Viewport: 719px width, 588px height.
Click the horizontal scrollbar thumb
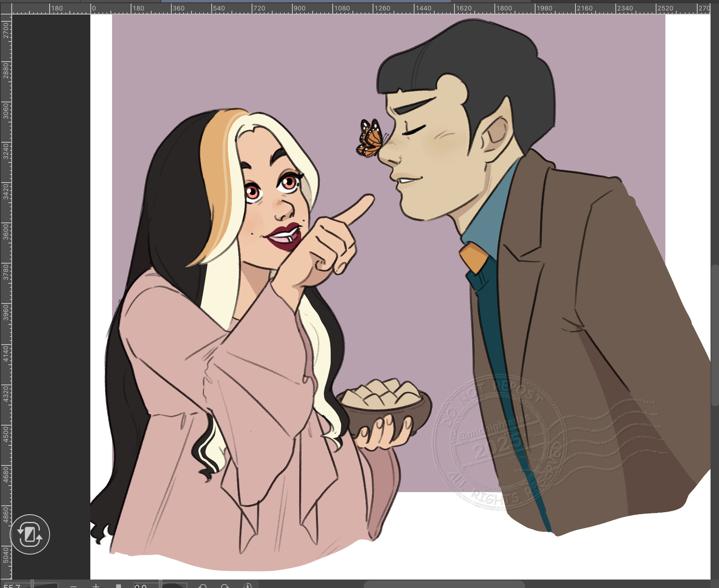444,584
